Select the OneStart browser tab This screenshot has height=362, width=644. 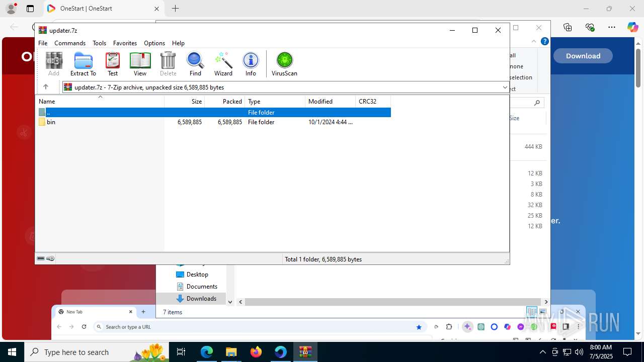point(103,9)
